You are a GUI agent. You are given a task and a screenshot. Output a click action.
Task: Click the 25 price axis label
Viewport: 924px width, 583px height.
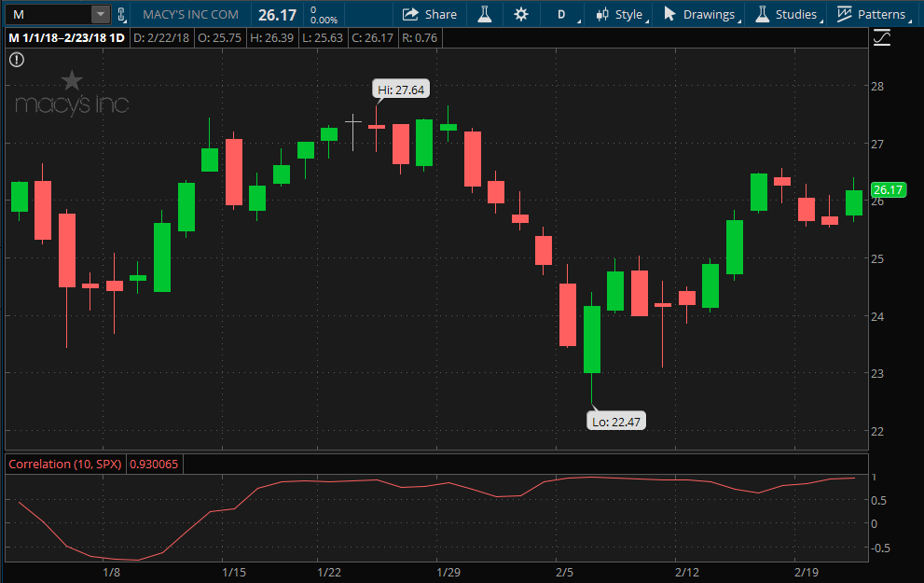pyautogui.click(x=877, y=258)
